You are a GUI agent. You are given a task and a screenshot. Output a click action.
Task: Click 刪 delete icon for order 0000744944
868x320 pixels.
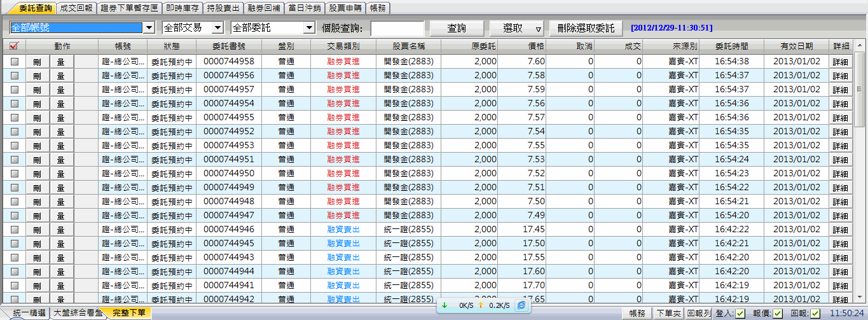[x=37, y=272]
